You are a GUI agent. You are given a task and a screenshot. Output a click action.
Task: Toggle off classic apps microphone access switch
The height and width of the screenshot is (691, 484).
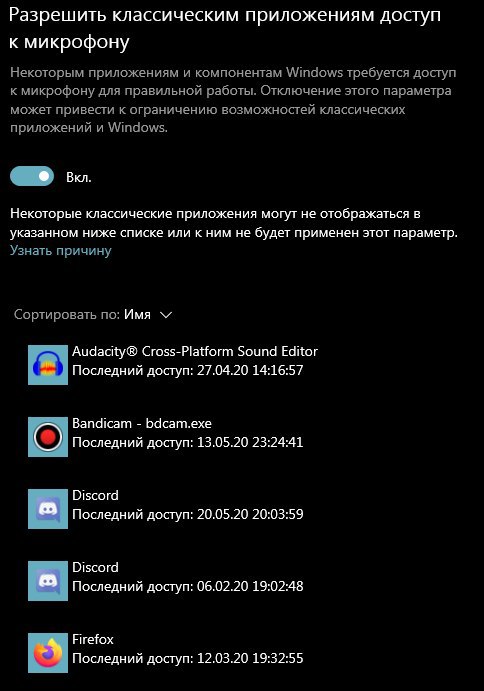[32, 176]
